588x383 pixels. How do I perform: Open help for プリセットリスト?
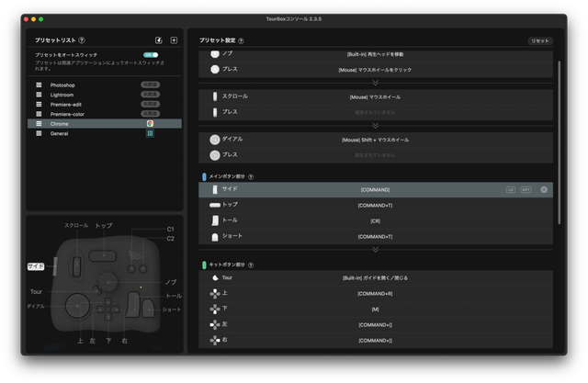(x=82, y=40)
